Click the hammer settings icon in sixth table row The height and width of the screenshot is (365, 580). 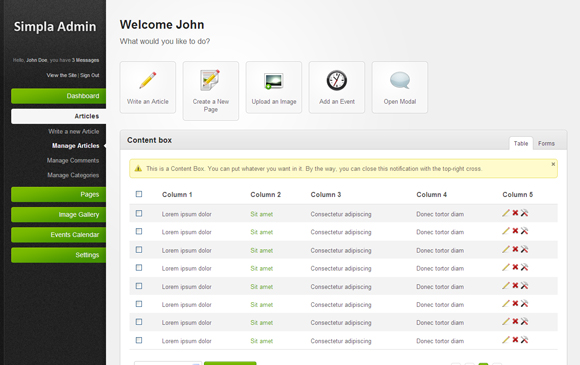(x=524, y=304)
